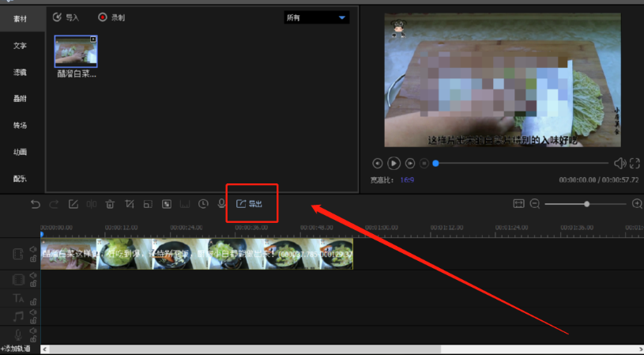Switch to the 文字 tab

pos(20,46)
